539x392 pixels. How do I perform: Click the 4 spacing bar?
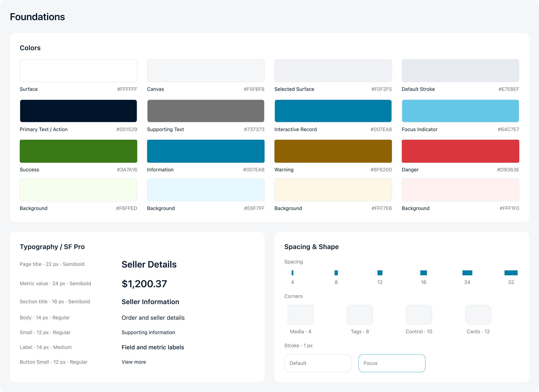(x=293, y=273)
